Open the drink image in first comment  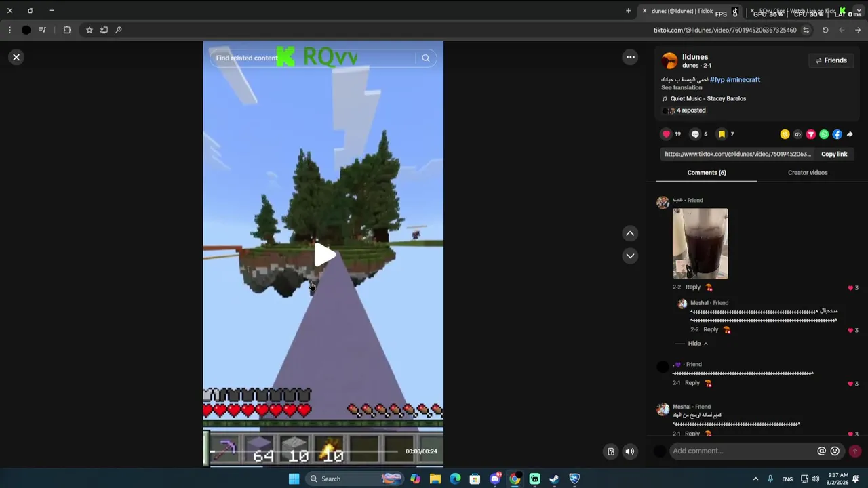click(700, 244)
